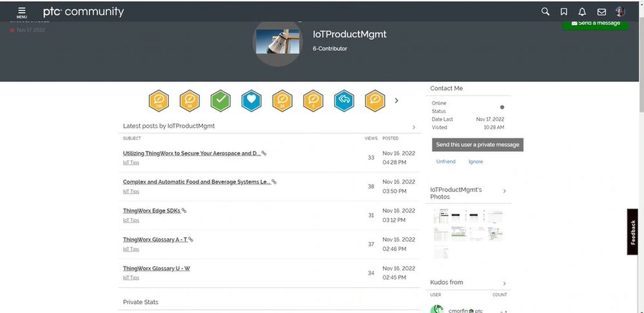This screenshot has height=313, width=644.
Task: Open the hamburger MENU button
Action: pyautogui.click(x=22, y=12)
